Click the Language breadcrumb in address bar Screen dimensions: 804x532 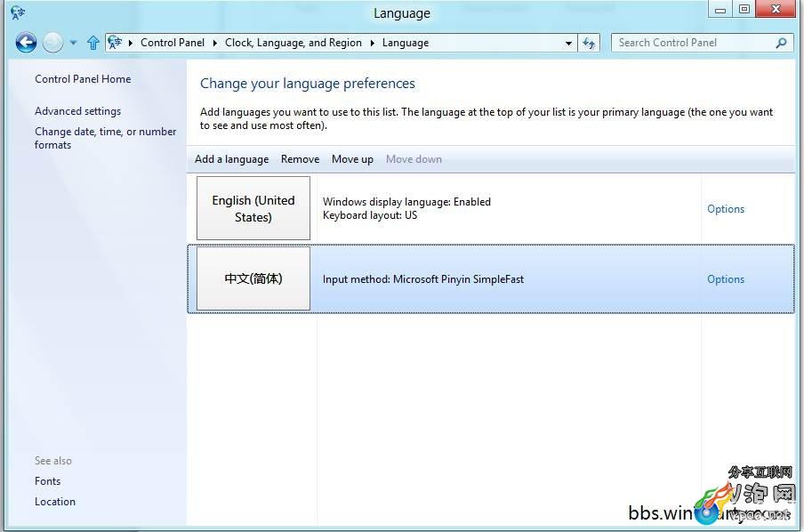coord(406,43)
